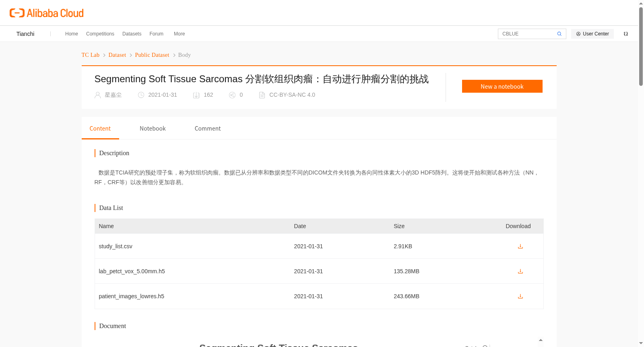The height and width of the screenshot is (347, 644).
Task: Click the Download column header
Action: (x=518, y=226)
